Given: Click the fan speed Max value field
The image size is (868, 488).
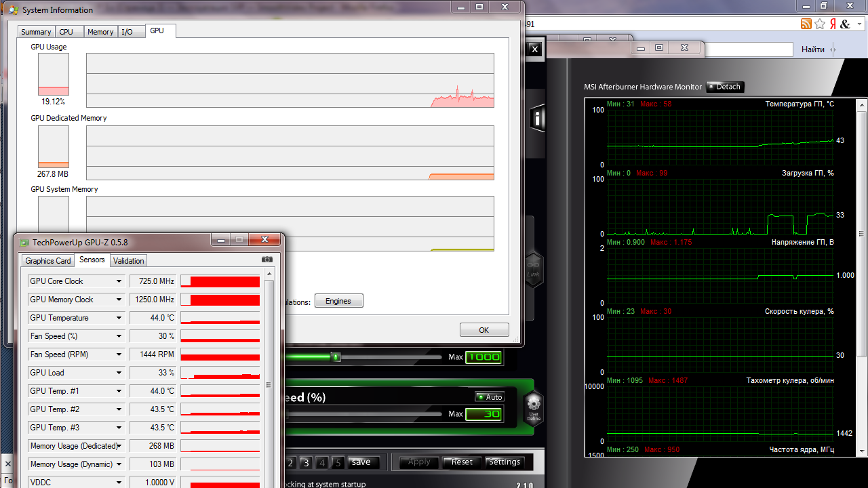Looking at the screenshot, I should pyautogui.click(x=484, y=413).
